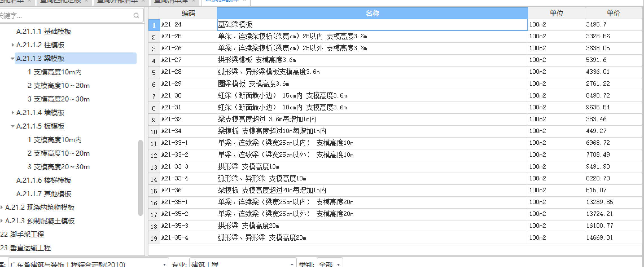The height and width of the screenshot is (267, 644).
Task: Select 1 支模高度10m内 under 板模板
Action: 55,140
